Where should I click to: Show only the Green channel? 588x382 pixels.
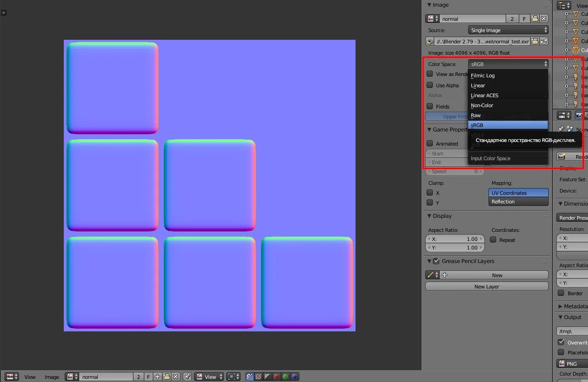tap(285, 377)
